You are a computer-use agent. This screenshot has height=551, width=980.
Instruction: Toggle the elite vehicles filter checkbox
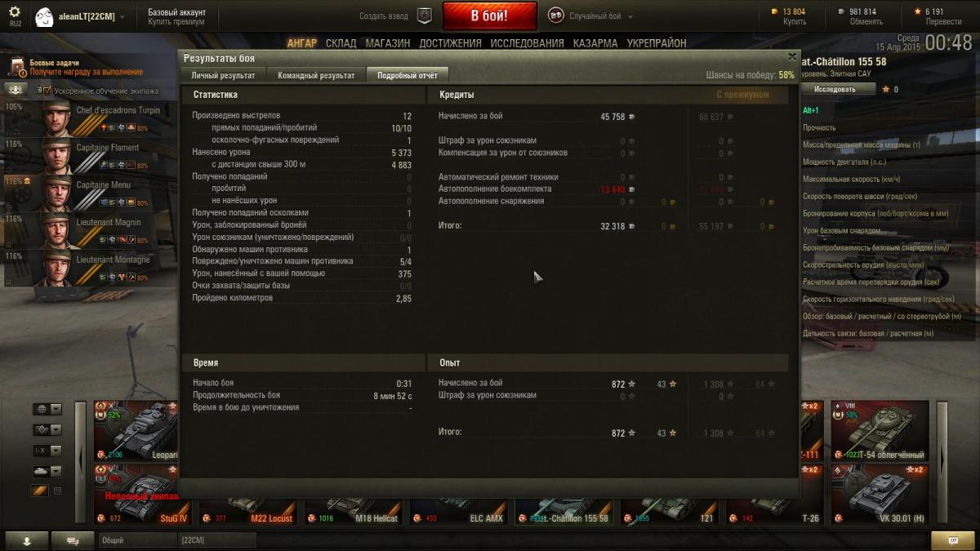[57, 491]
